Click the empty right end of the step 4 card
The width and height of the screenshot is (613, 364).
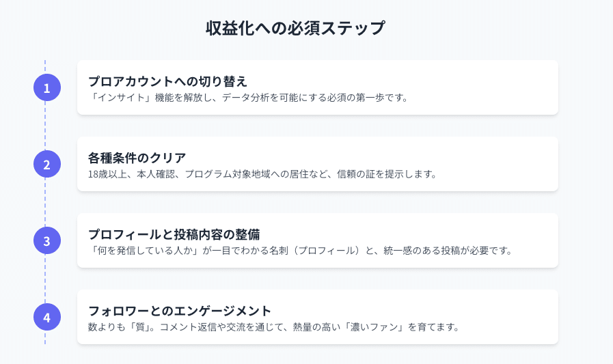[519, 317]
